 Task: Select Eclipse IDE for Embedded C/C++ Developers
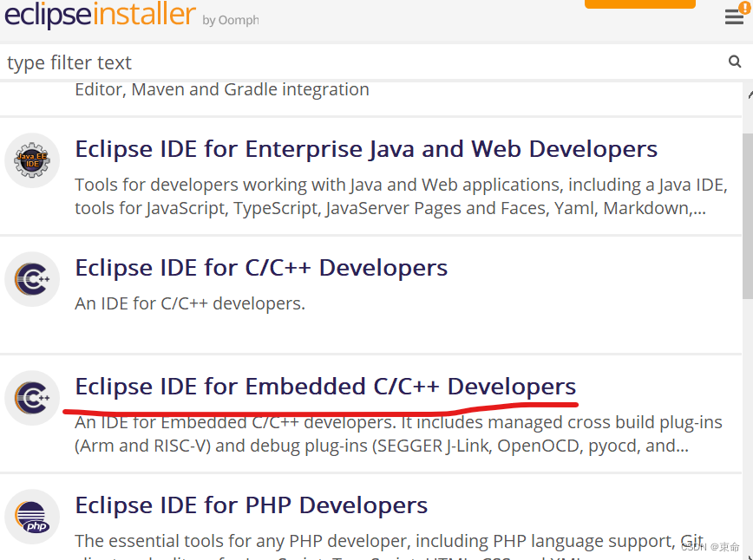(x=325, y=387)
